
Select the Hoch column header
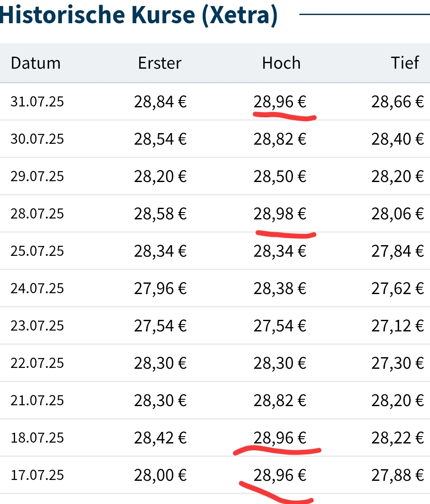[x=281, y=63]
